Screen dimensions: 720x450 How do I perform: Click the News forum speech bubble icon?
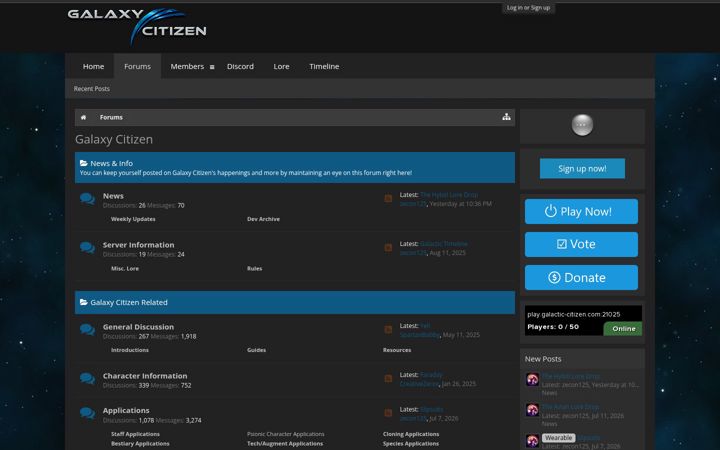coord(87,199)
